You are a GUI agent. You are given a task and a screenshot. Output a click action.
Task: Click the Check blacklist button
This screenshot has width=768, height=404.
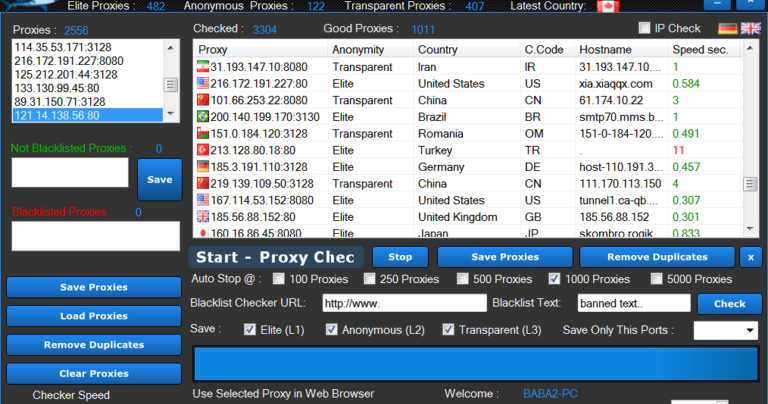(x=729, y=304)
